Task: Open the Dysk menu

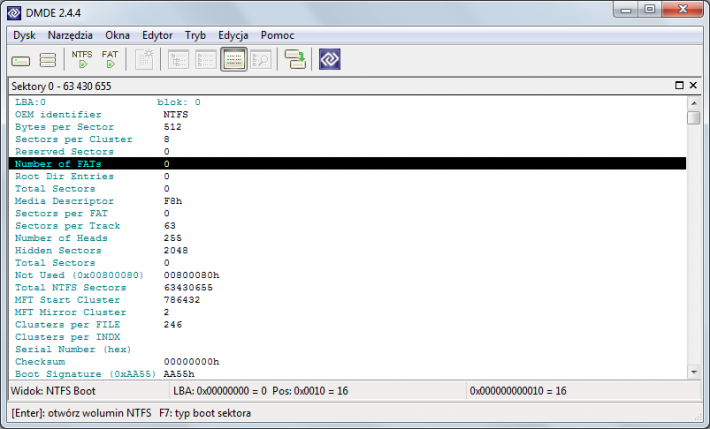Action: [24, 35]
